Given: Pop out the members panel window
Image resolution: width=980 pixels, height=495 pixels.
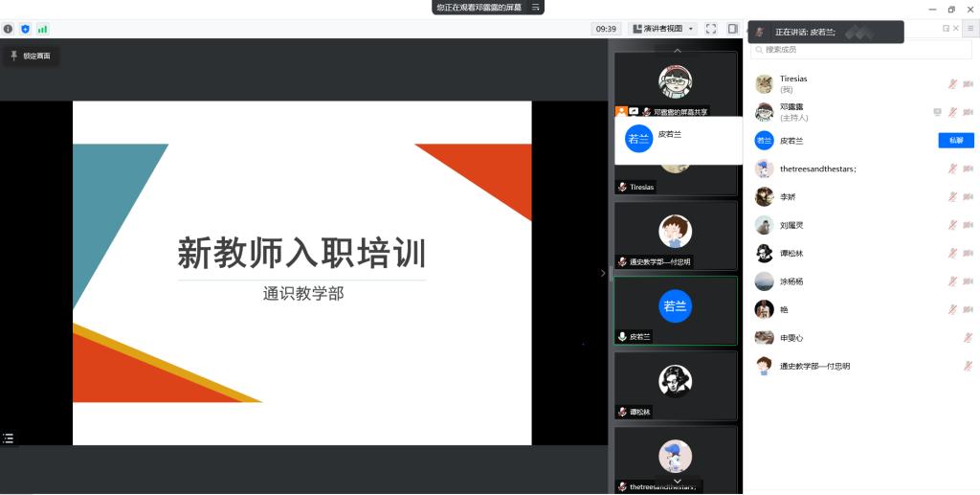Looking at the screenshot, I should [946, 29].
